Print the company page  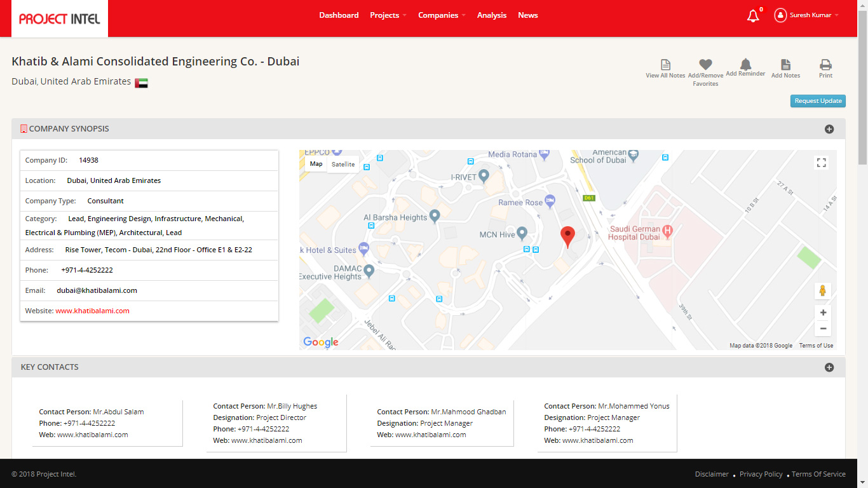coord(825,69)
